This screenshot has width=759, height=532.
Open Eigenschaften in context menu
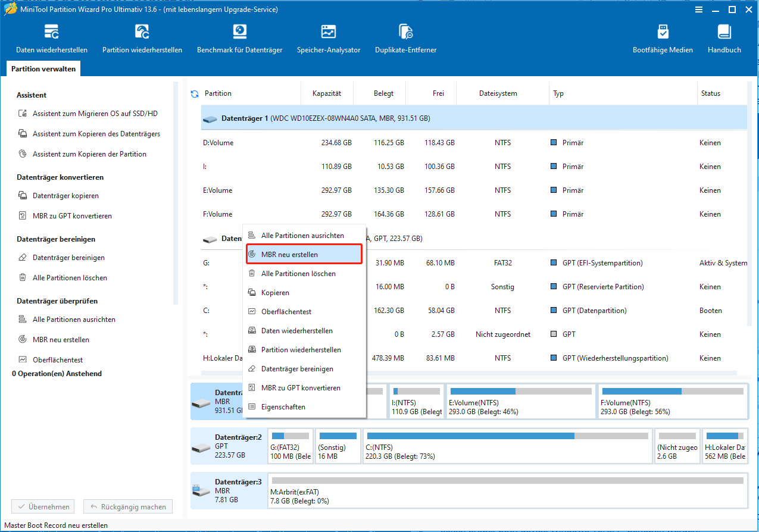tap(304, 407)
